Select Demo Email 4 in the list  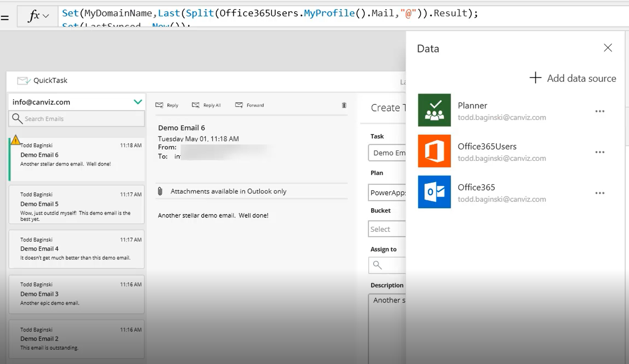(x=77, y=249)
